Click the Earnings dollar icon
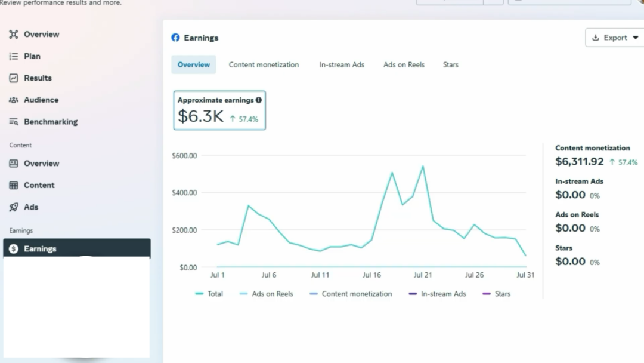Image resolution: width=644 pixels, height=363 pixels. [x=14, y=249]
